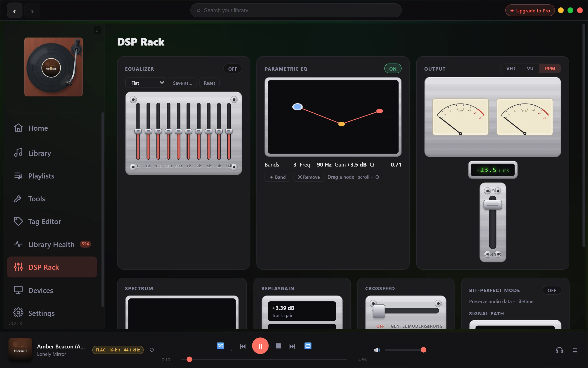
Task: Click the Upgrade to Pro button
Action: point(530,11)
